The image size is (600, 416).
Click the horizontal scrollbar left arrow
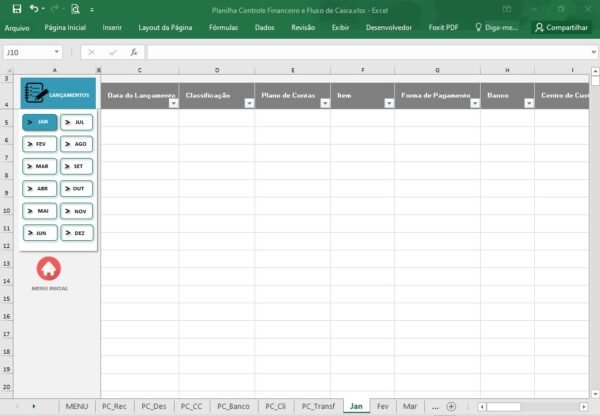482,407
